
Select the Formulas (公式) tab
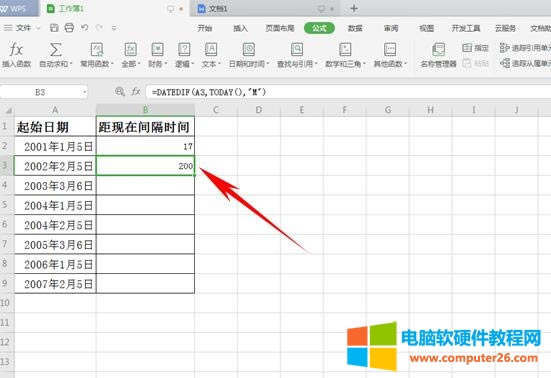tap(319, 28)
